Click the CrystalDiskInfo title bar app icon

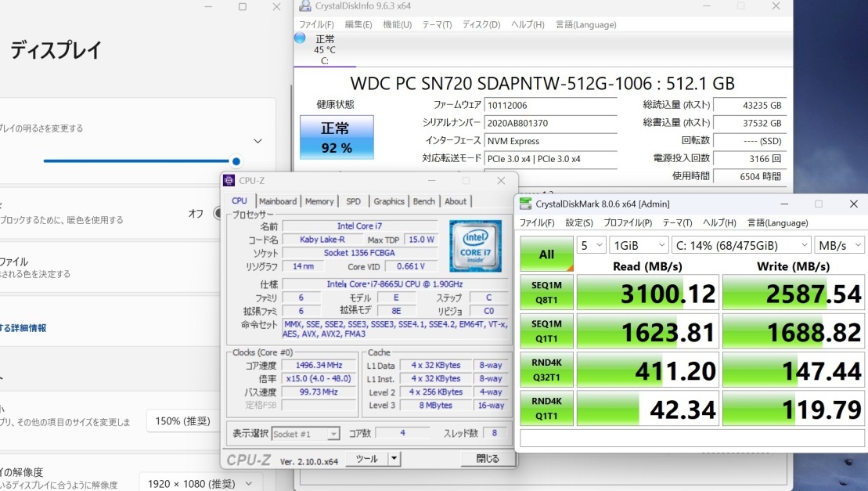point(305,6)
